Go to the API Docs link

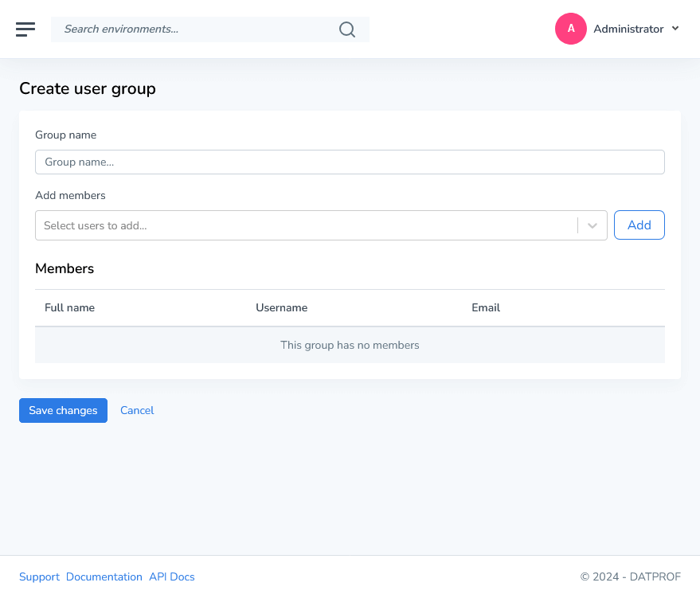(x=172, y=577)
